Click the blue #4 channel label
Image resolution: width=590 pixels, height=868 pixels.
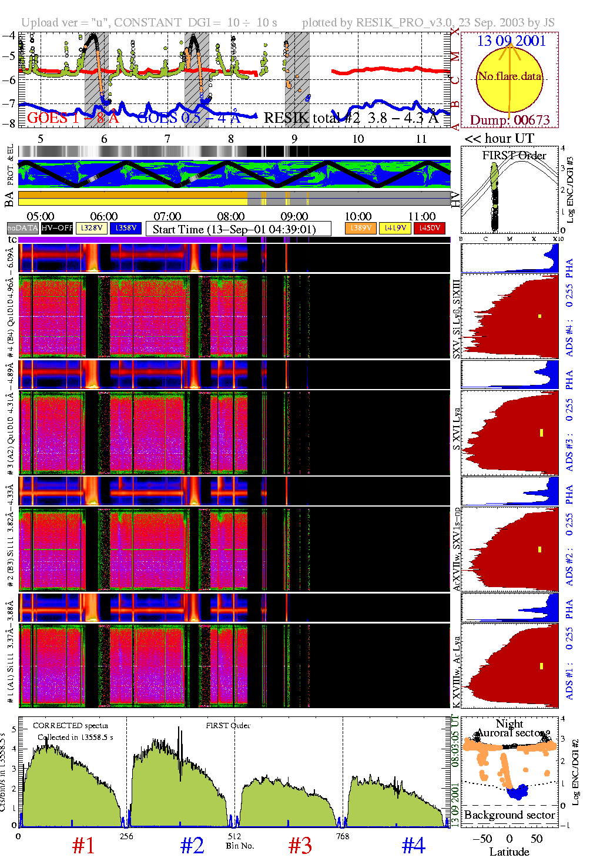pos(413,846)
